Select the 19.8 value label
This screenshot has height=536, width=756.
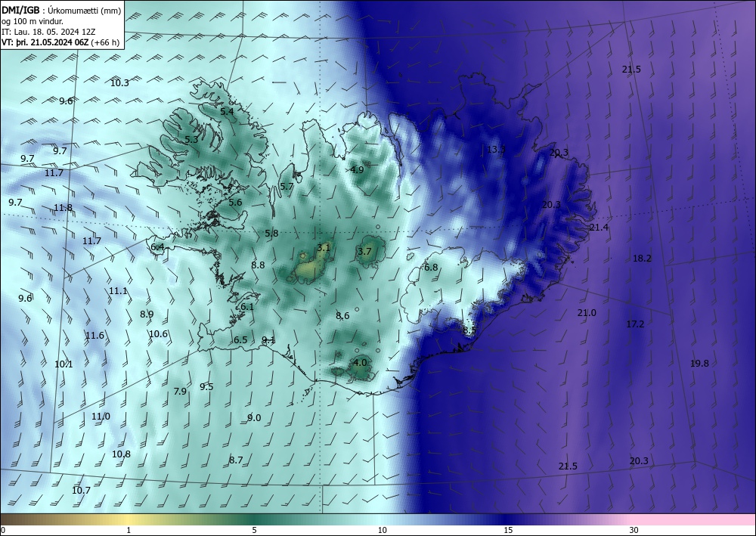[x=699, y=364]
